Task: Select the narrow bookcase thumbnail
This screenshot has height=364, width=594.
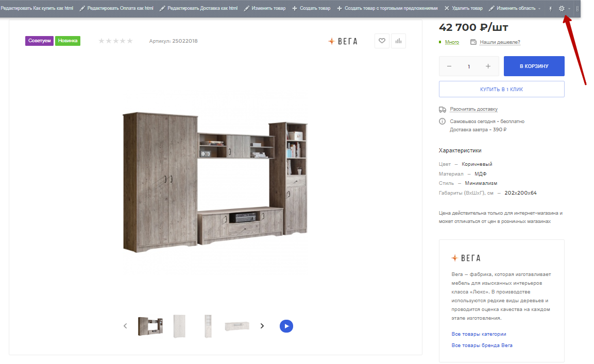Action: click(x=208, y=326)
